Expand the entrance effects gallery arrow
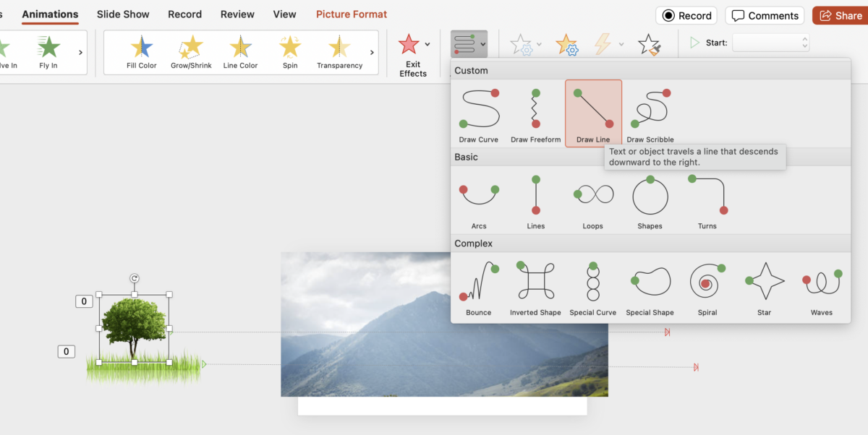This screenshot has height=435, width=868. point(80,52)
